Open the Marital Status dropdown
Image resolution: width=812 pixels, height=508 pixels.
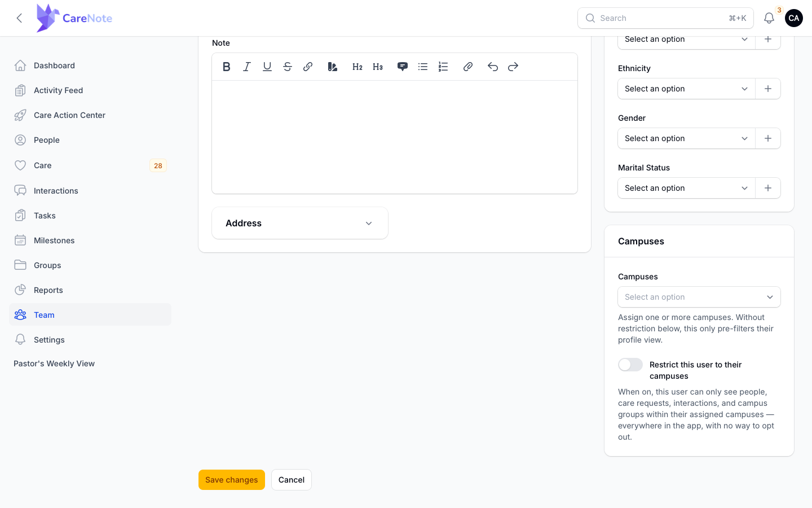[x=686, y=188]
